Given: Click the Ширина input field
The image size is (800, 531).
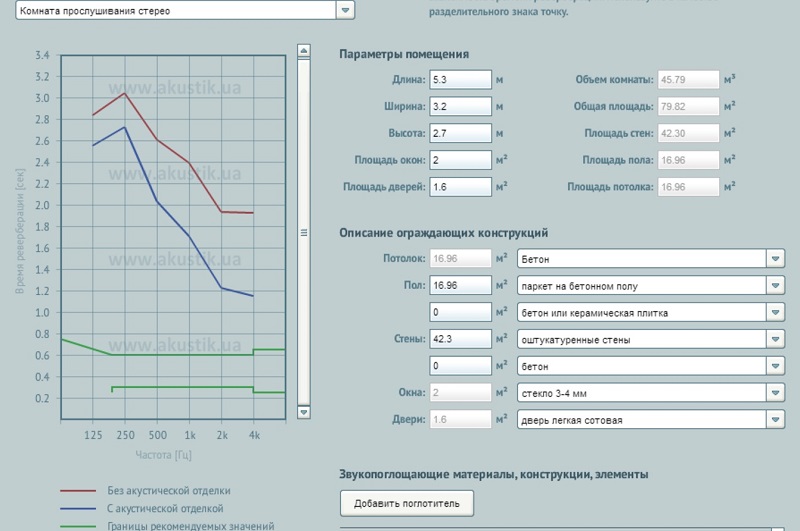Looking at the screenshot, I should tap(460, 106).
